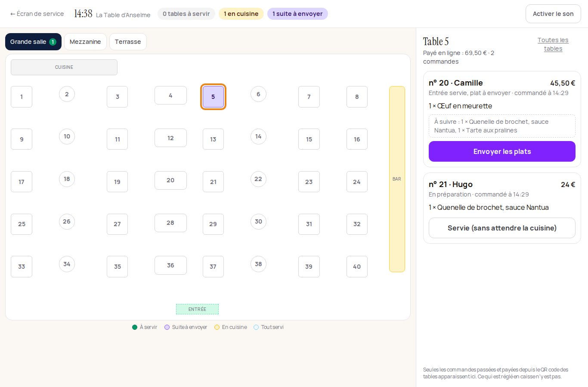The image size is (588, 387).
Task: Open the Terrasse room tab
Action: [x=128, y=42]
